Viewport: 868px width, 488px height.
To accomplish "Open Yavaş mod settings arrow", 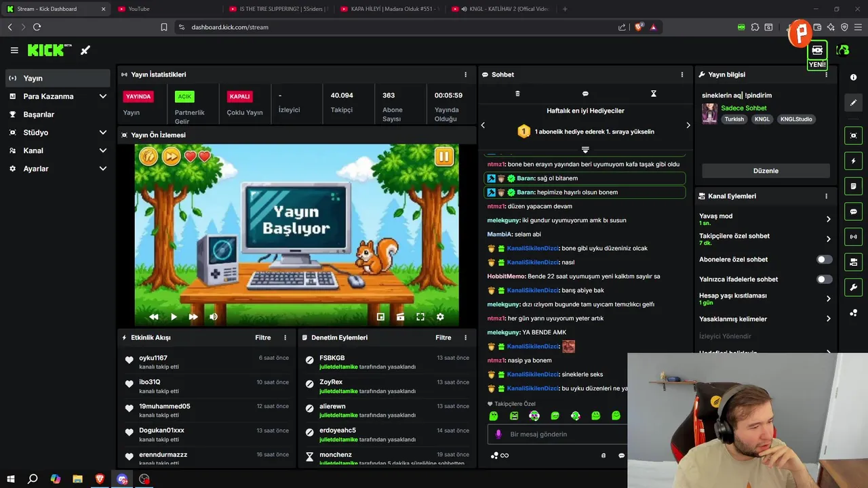I will (828, 219).
